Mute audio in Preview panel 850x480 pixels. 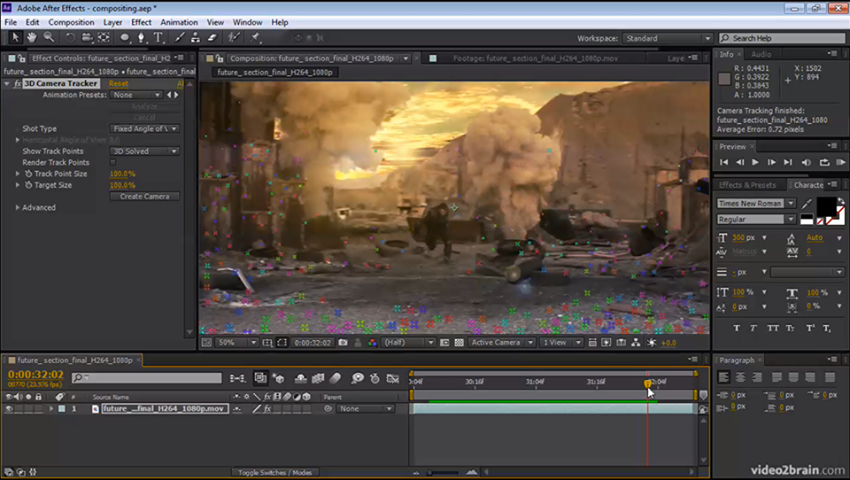(807, 162)
